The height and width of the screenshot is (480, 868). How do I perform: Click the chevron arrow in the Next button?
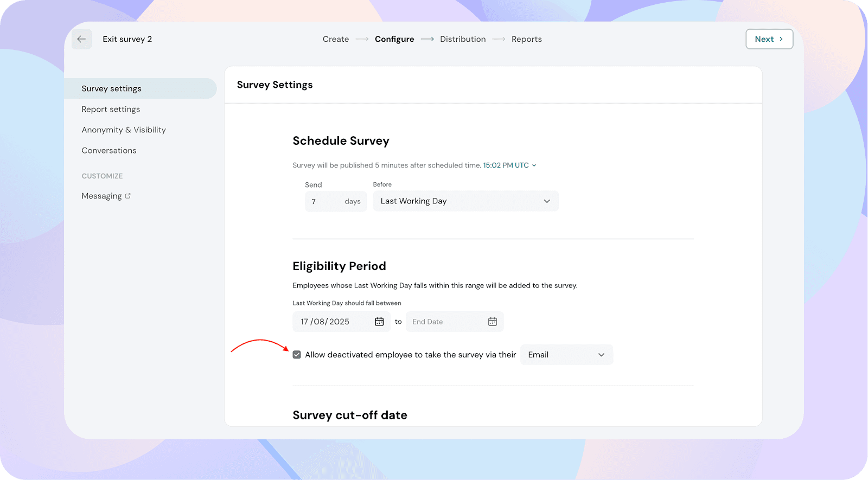pos(781,39)
